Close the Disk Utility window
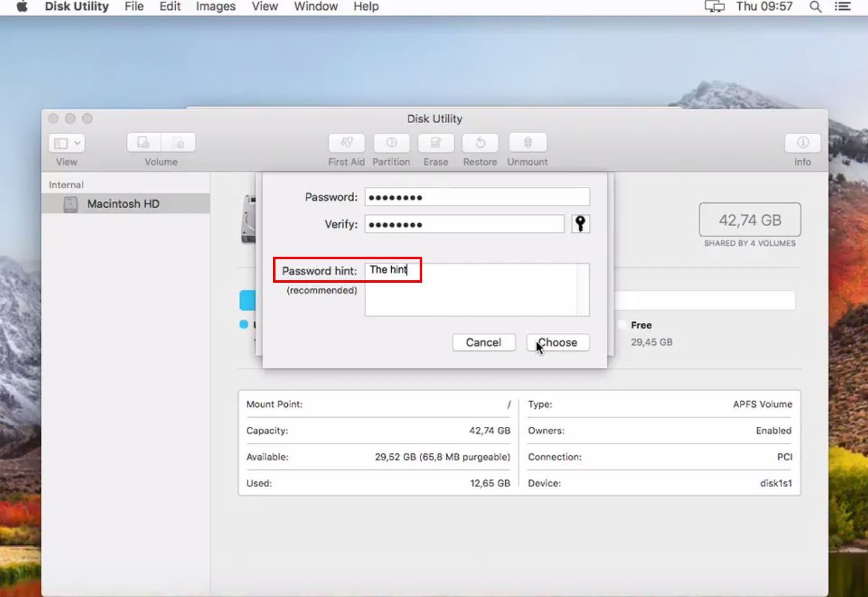 point(53,118)
